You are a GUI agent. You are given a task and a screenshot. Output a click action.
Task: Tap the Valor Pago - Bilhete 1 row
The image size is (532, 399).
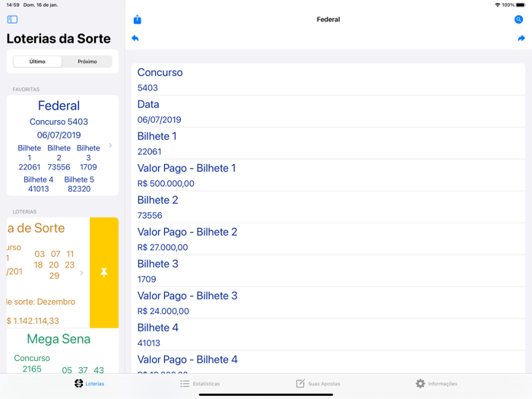327,176
